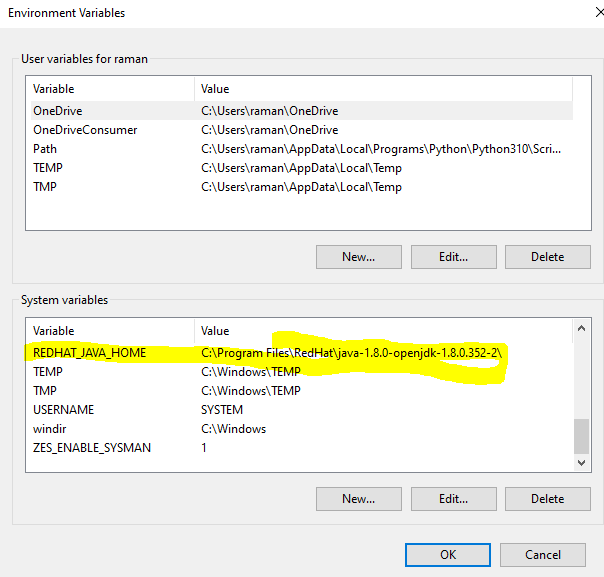This screenshot has height=577, width=604.
Task: Click system variables scrollbar down arrow
Action: pos(581,463)
